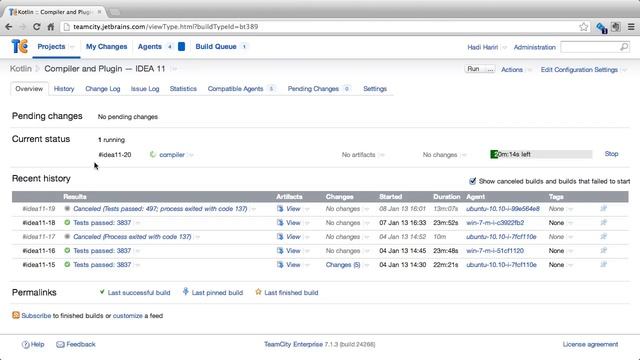Click customize feed link
Viewport: 640px width, 360px height.
(x=128, y=316)
